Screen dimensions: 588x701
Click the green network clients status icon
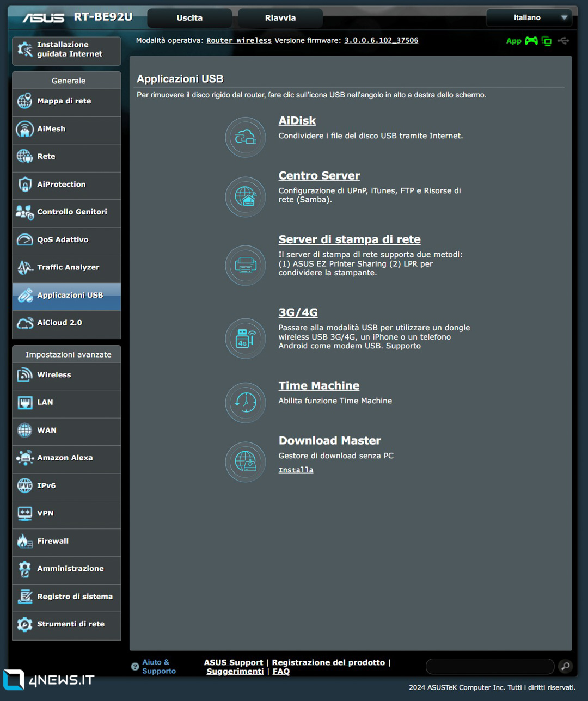coord(547,41)
